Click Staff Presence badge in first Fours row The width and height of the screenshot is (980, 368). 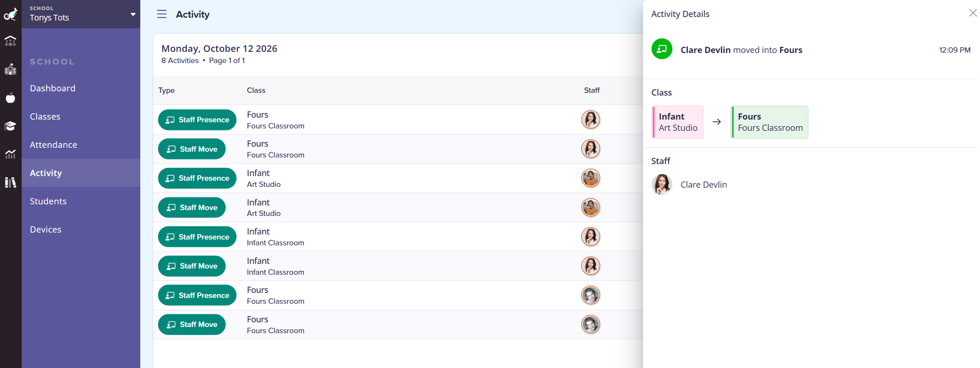pyautogui.click(x=197, y=120)
